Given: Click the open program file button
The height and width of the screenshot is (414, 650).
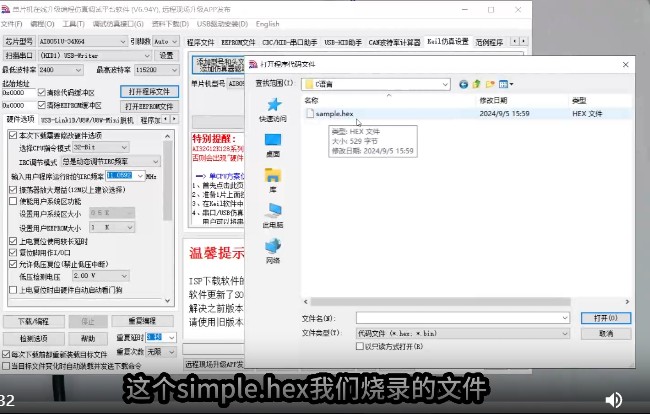Looking at the screenshot, I should click(x=149, y=92).
